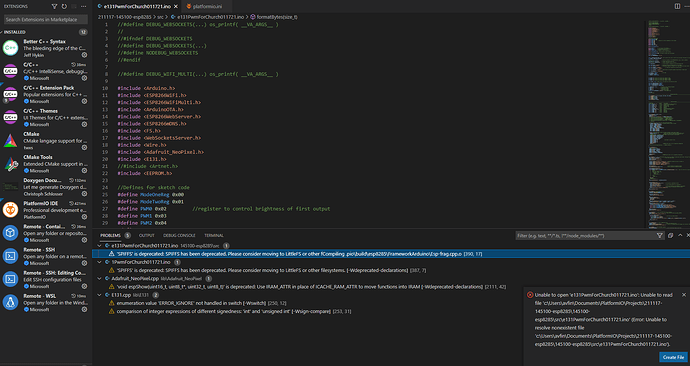Click Create File in error notification
This screenshot has width=690, height=366.
pos(673,357)
